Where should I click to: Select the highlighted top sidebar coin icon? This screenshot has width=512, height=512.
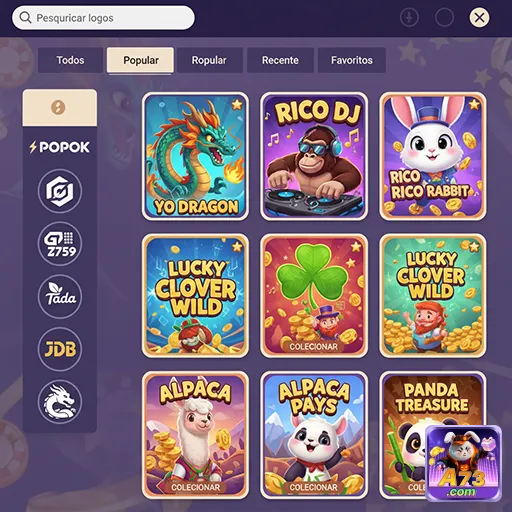point(60,108)
